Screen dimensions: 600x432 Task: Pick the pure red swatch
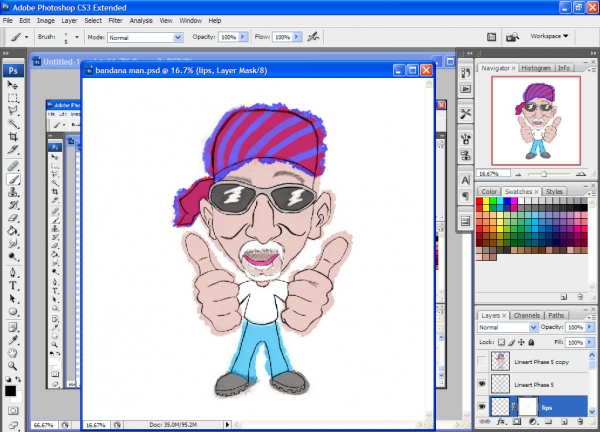tap(479, 201)
